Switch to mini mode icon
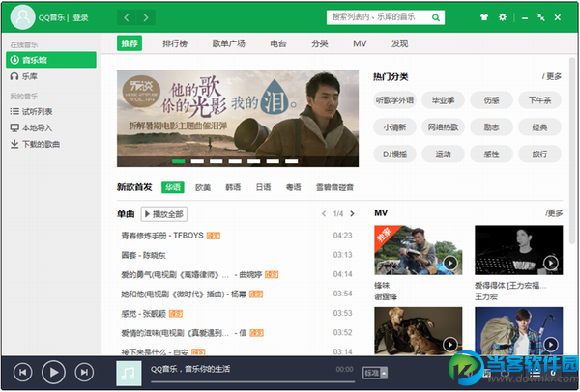 pyautogui.click(x=540, y=17)
